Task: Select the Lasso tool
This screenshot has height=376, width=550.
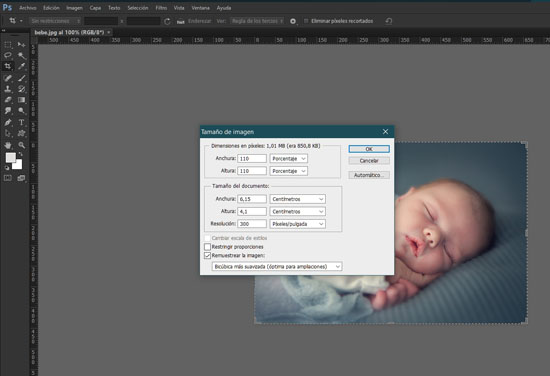Action: tap(8, 55)
